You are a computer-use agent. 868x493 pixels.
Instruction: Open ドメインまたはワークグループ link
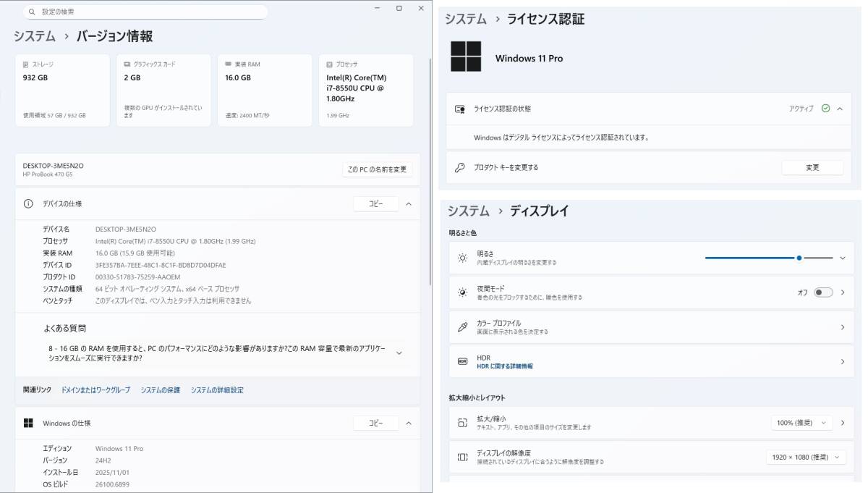(95, 390)
